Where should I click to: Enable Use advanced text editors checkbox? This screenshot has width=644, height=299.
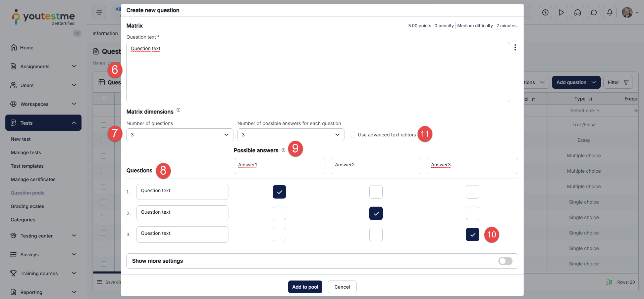pos(353,135)
